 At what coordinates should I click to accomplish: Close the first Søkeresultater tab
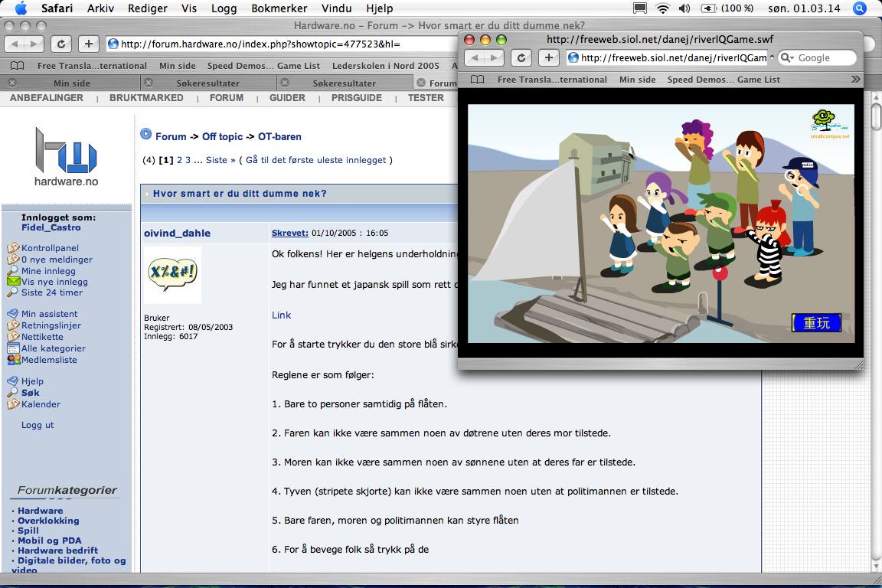149,83
